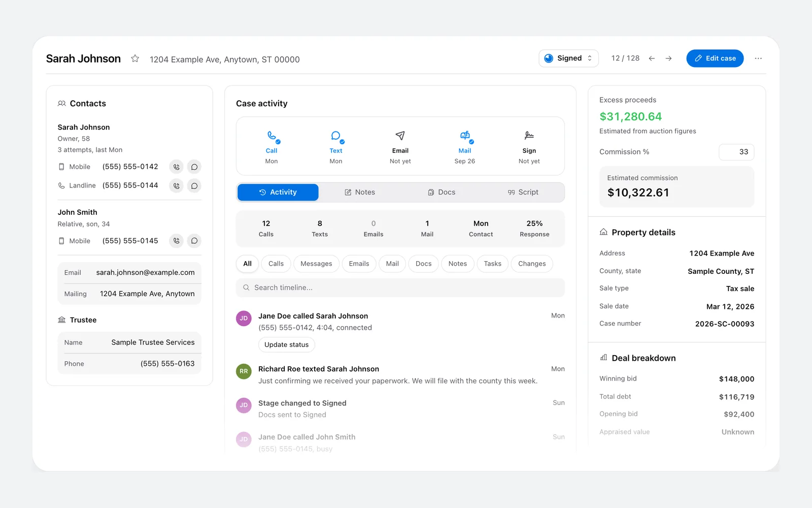
Task: Click the Update status button
Action: tap(287, 345)
